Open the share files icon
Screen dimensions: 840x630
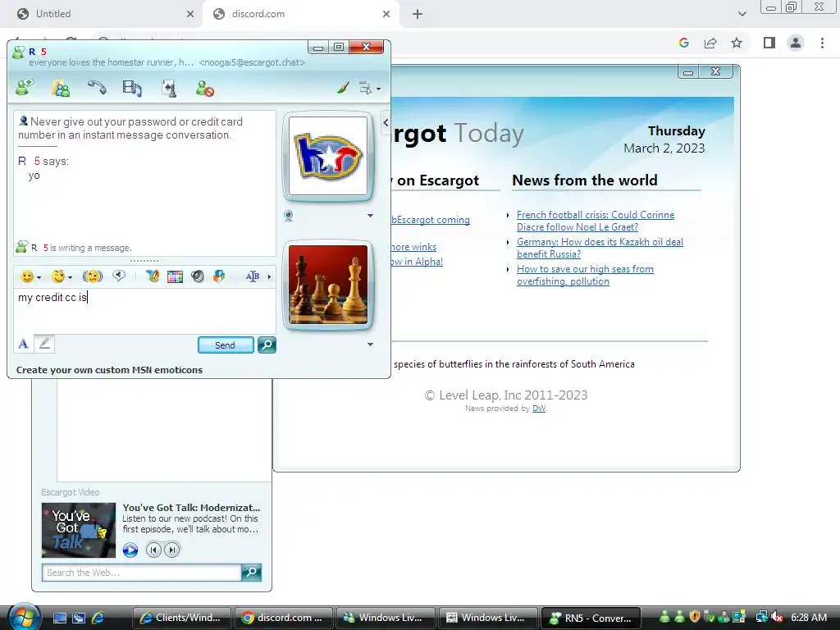(61, 88)
